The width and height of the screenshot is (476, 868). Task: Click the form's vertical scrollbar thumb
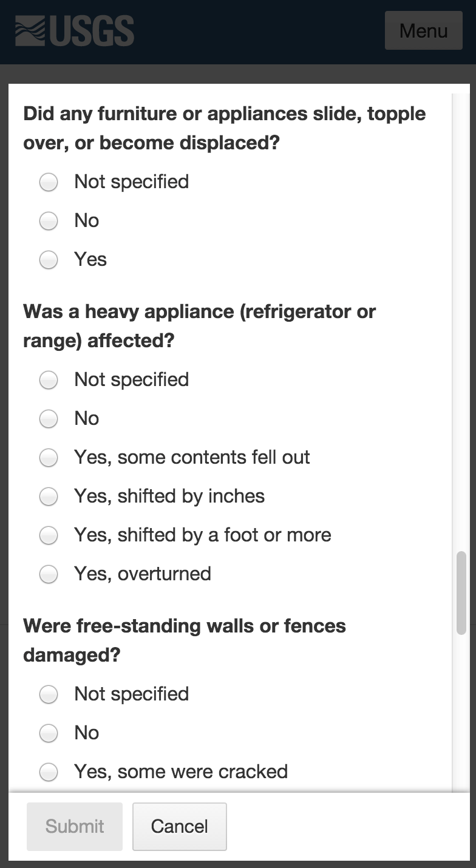(461, 592)
